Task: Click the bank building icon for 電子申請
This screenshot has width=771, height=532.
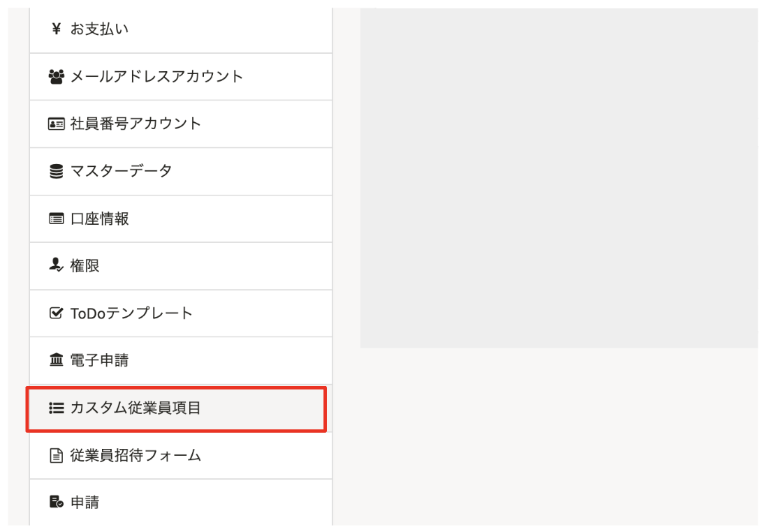Action: pos(57,361)
